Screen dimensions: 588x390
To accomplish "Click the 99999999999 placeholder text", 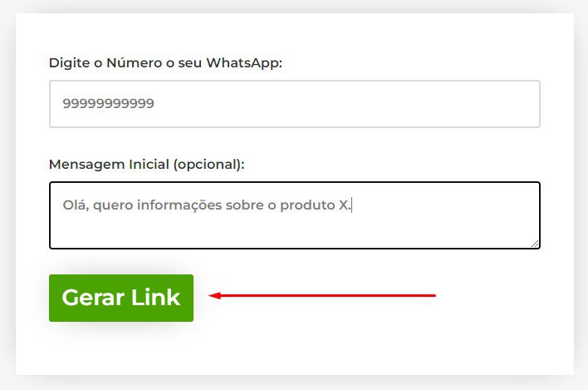I will point(108,104).
